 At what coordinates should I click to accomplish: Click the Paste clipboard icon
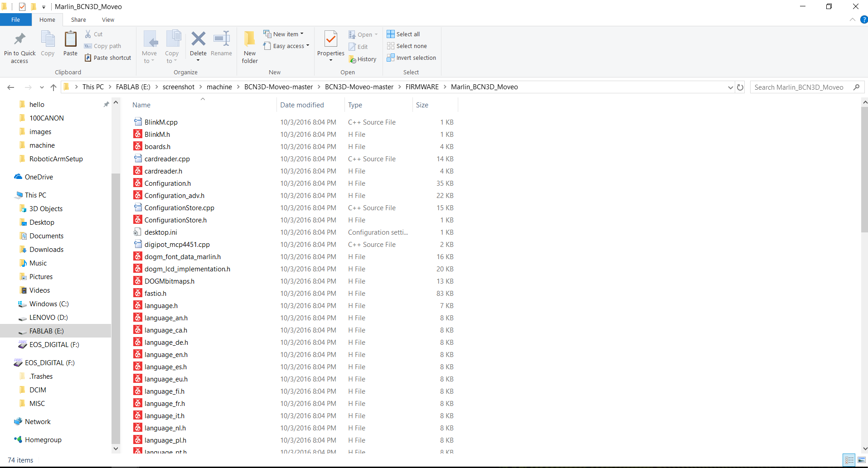pos(70,39)
